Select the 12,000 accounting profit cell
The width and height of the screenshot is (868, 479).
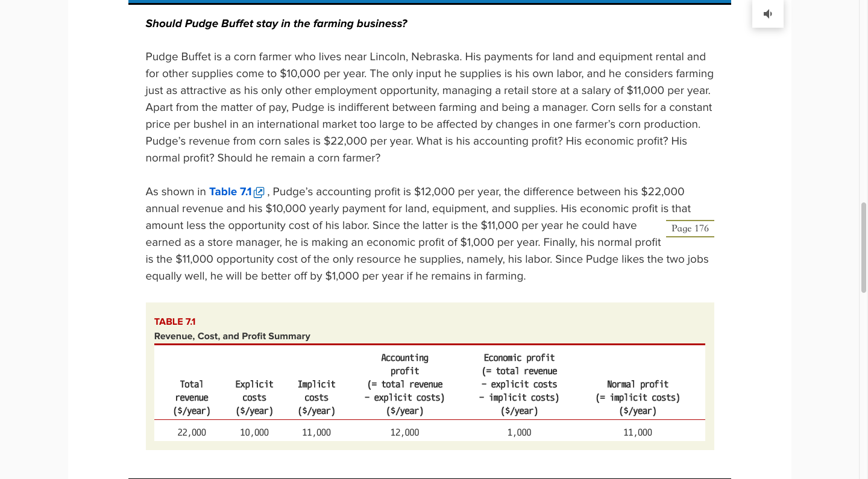(405, 433)
